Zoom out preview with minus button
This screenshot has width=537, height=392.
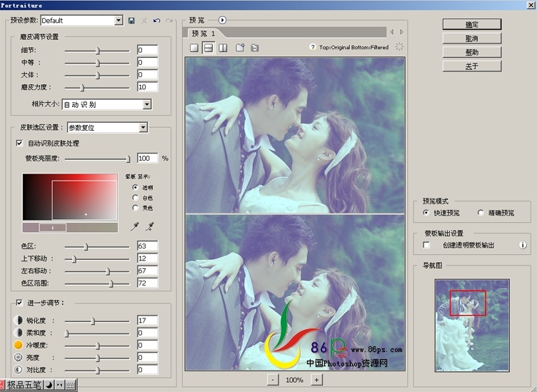[x=273, y=380]
